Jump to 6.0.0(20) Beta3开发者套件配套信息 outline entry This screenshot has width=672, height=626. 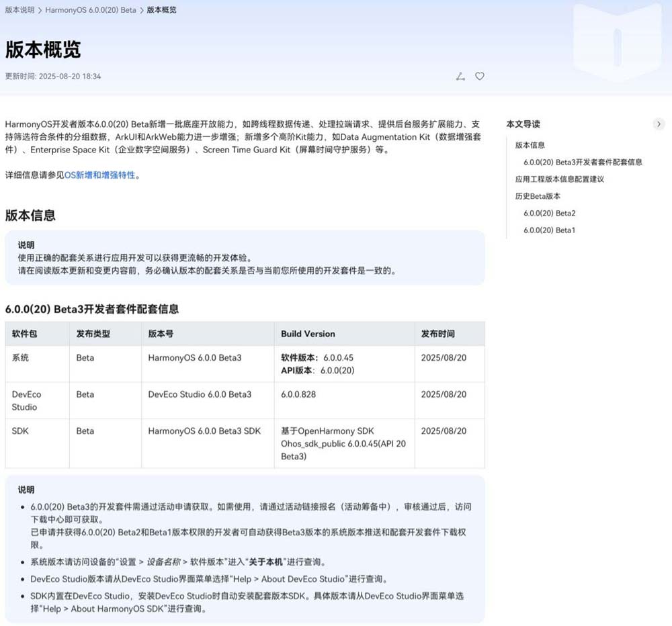583,162
